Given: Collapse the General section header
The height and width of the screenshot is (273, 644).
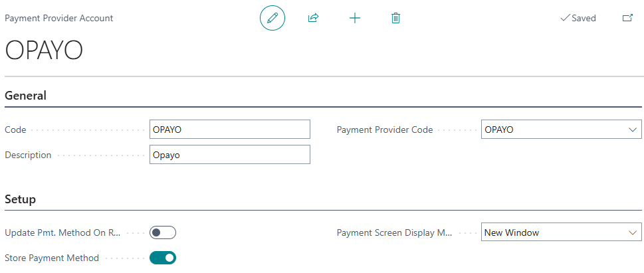Looking at the screenshot, I should [26, 96].
